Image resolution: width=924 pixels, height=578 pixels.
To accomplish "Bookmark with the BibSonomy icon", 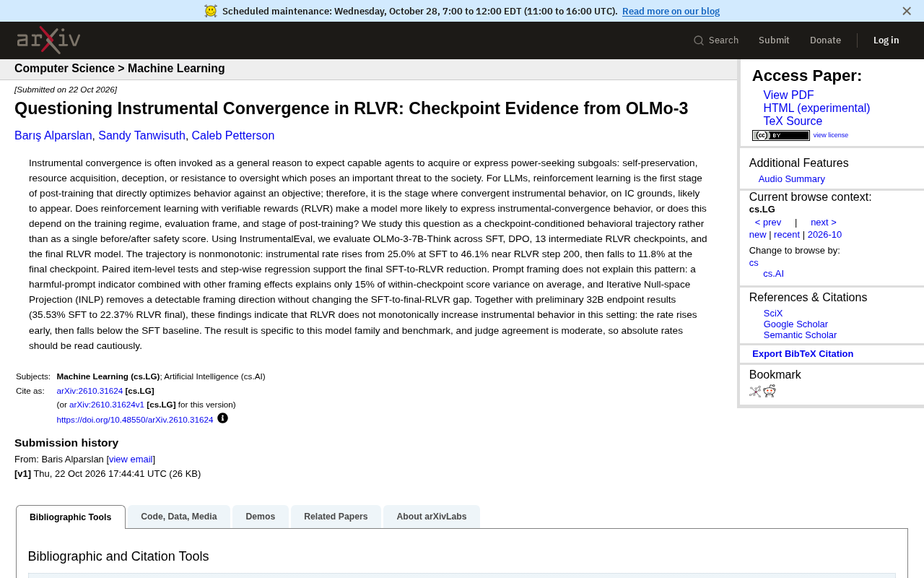I will 755,392.
